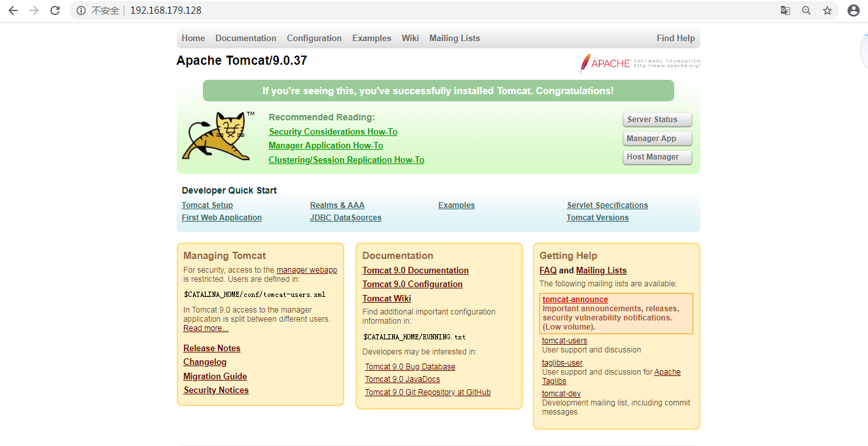Open the Documentation nav item
Screen dimensions: 868x446
(245, 38)
